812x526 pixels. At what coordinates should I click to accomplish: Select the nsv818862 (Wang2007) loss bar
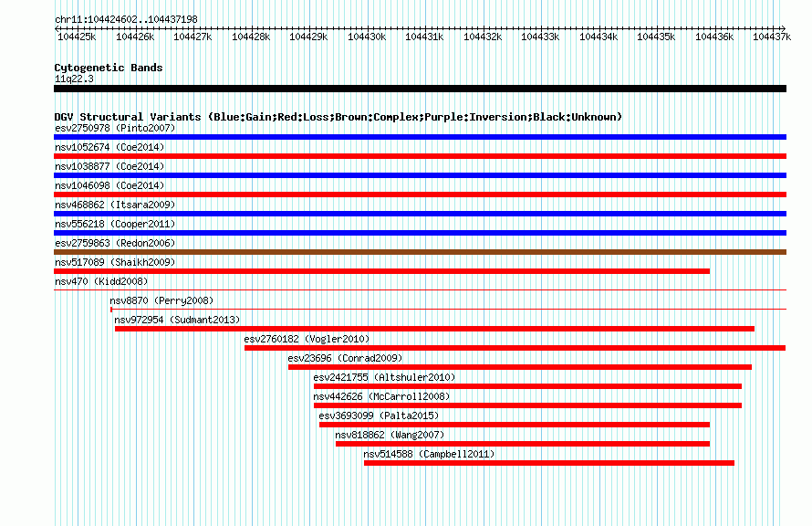point(523,444)
